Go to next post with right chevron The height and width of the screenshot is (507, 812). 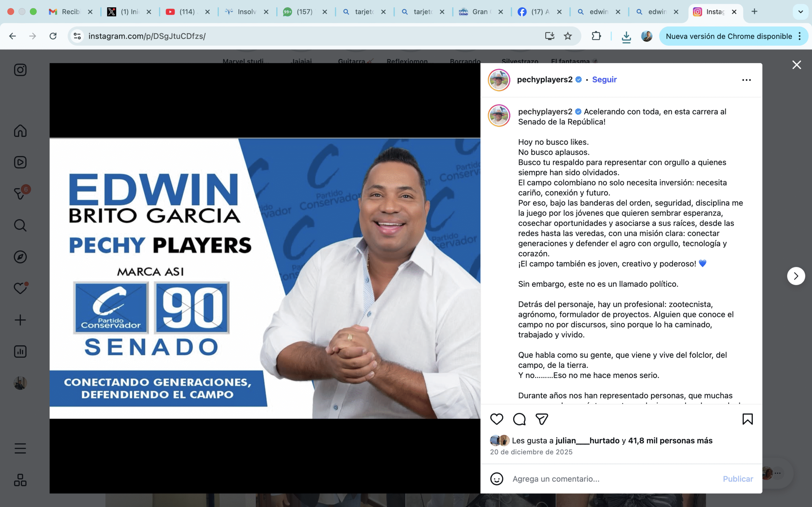pos(796,276)
